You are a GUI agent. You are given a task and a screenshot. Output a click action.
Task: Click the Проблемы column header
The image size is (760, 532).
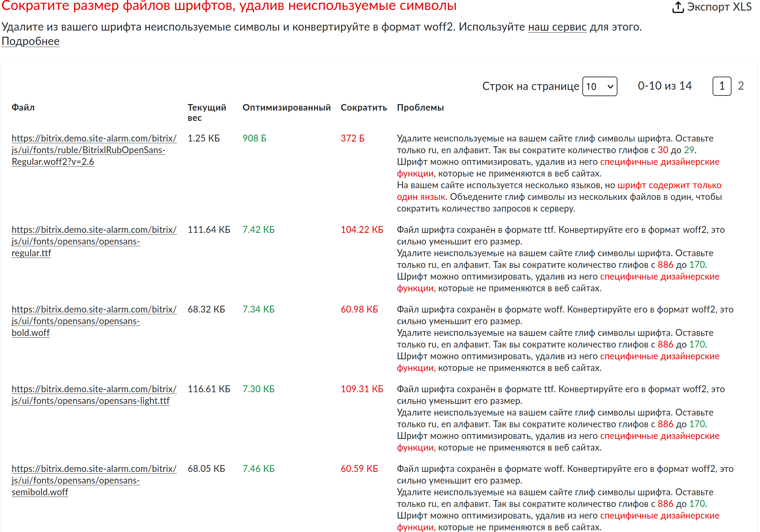[x=420, y=107]
